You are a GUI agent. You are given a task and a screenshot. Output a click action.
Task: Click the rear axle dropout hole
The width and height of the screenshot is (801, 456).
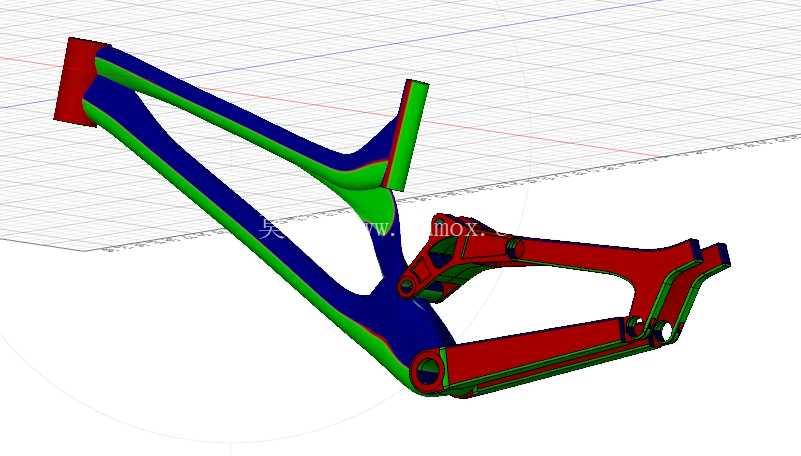667,332
